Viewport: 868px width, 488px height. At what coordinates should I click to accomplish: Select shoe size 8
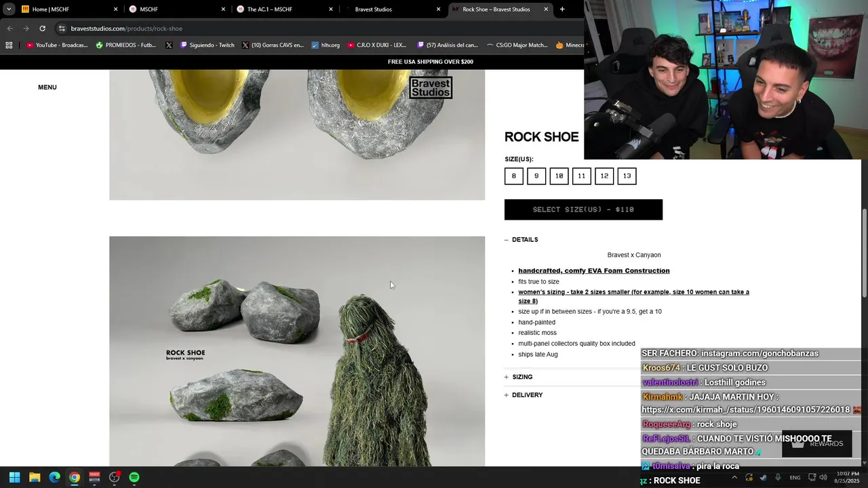514,176
